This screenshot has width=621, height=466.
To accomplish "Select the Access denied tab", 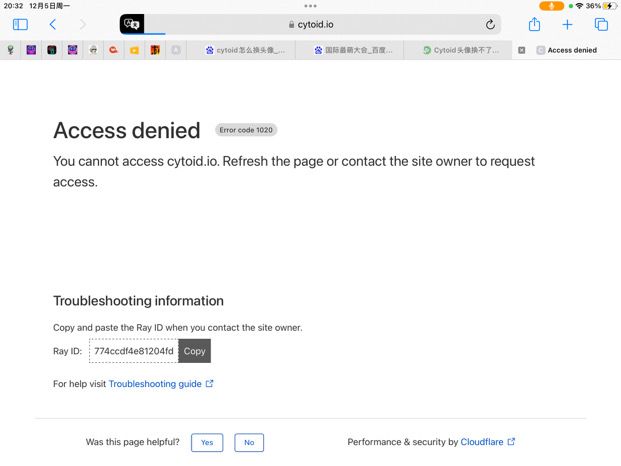I will pyautogui.click(x=571, y=50).
